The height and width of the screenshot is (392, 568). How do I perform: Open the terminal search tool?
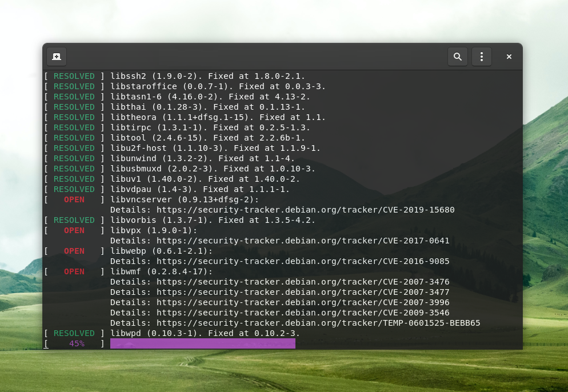tap(458, 57)
